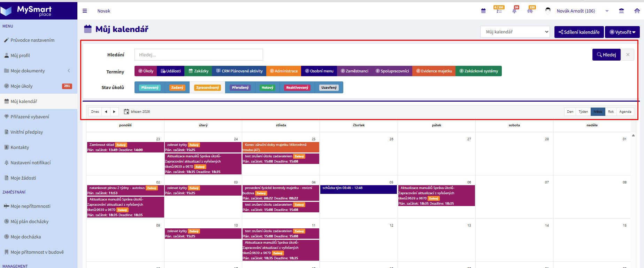Focus the Hledej search input
Image resolution: width=644 pixels, height=268 pixels.
(199, 55)
